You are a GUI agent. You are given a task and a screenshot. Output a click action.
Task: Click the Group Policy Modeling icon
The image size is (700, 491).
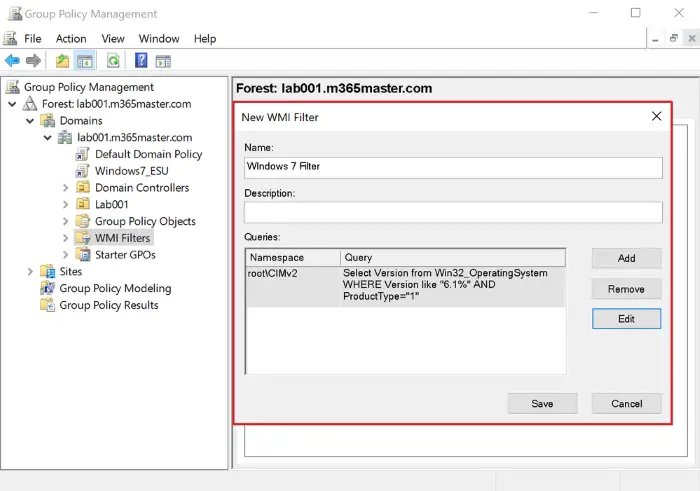point(47,288)
